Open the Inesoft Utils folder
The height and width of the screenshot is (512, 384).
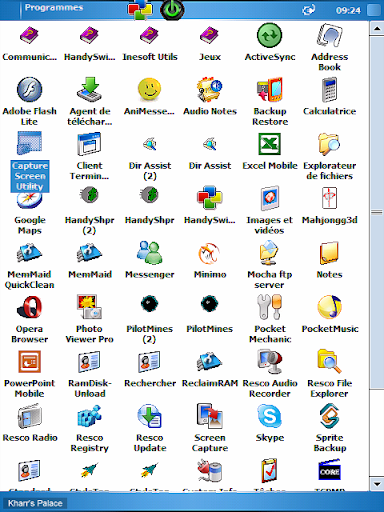click(149, 36)
